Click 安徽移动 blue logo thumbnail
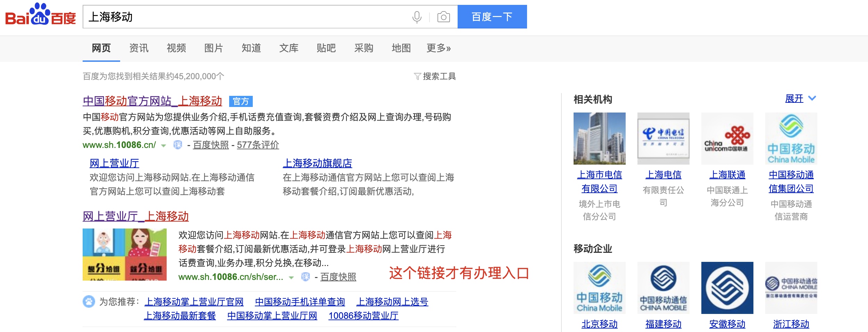Screen dimensions: 868x332 pyautogui.click(x=727, y=288)
